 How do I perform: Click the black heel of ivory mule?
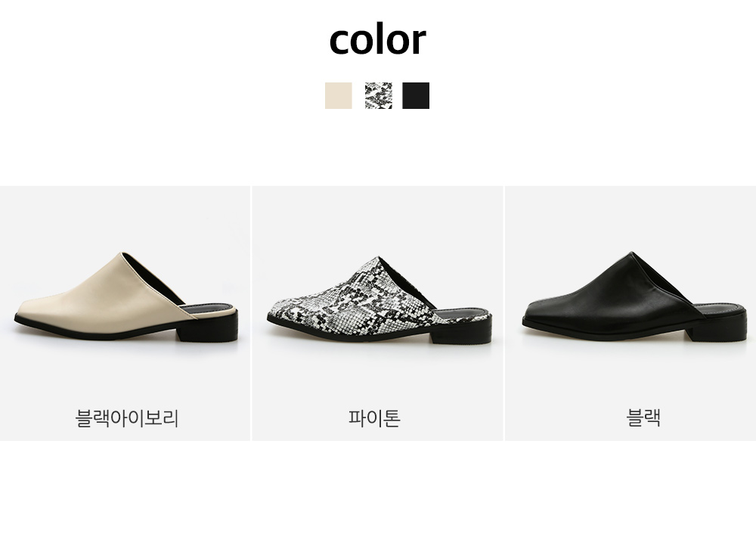207,328
